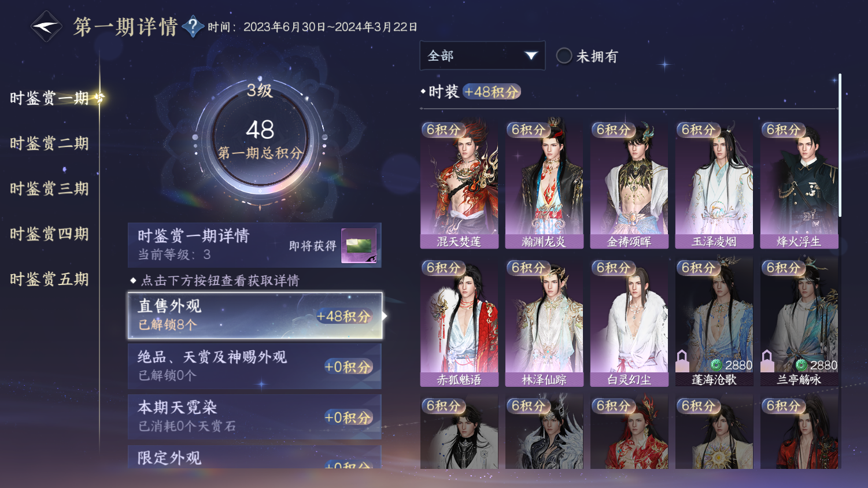Click the lock icon on 蓬海沧歌
This screenshot has height=488, width=868.
point(682,361)
